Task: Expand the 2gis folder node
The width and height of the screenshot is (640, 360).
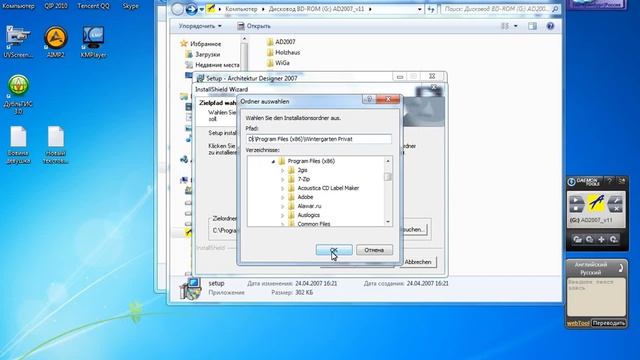Action: click(x=282, y=170)
